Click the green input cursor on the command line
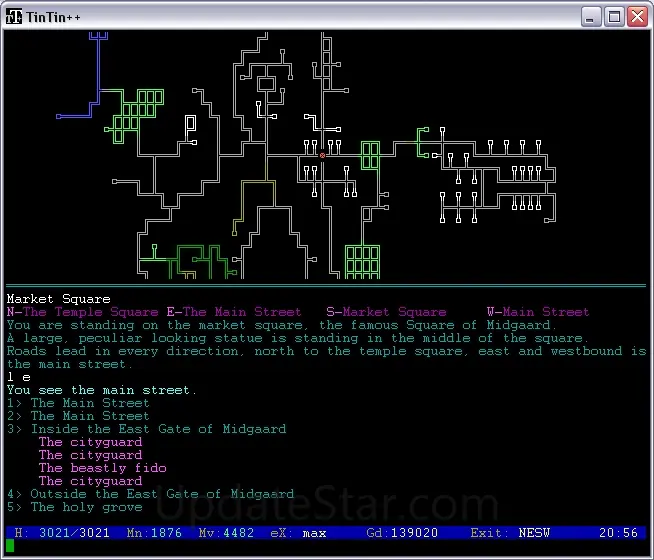The width and height of the screenshot is (654, 560). point(10,546)
